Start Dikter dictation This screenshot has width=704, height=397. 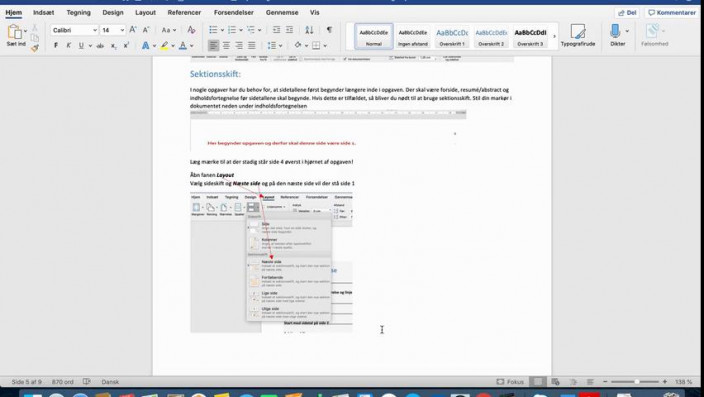click(616, 35)
